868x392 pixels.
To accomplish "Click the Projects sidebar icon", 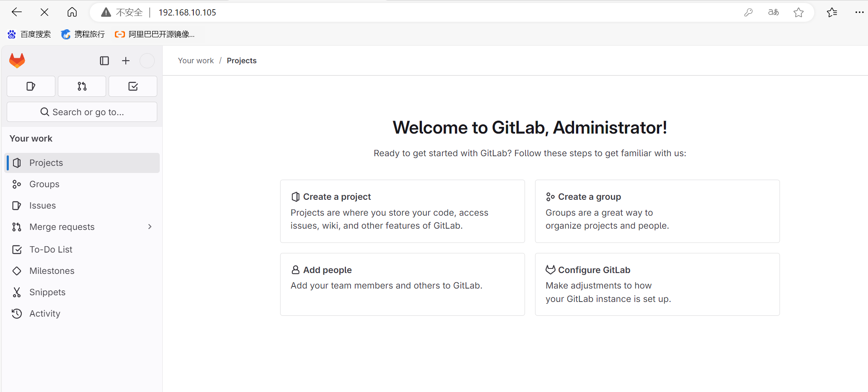I will point(17,163).
